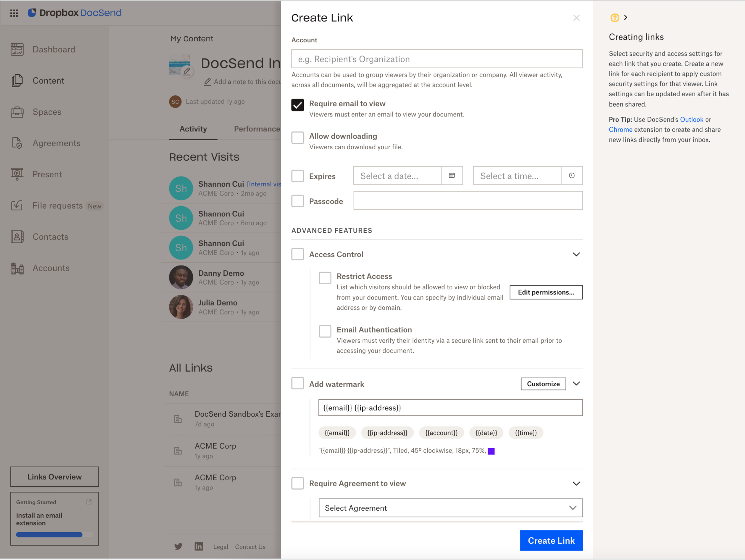Enable the Allow downloading checkbox

pyautogui.click(x=297, y=137)
